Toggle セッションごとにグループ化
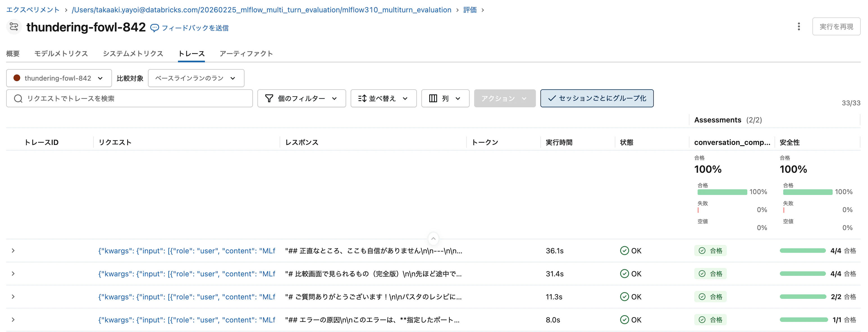868x332 pixels. coord(597,98)
